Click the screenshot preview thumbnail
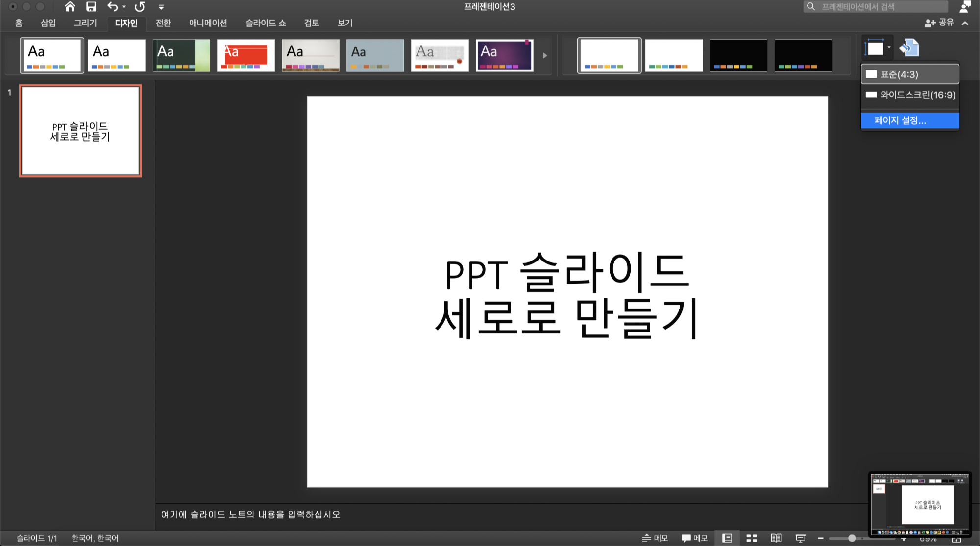Viewport: 980px width, 546px height. pos(920,504)
